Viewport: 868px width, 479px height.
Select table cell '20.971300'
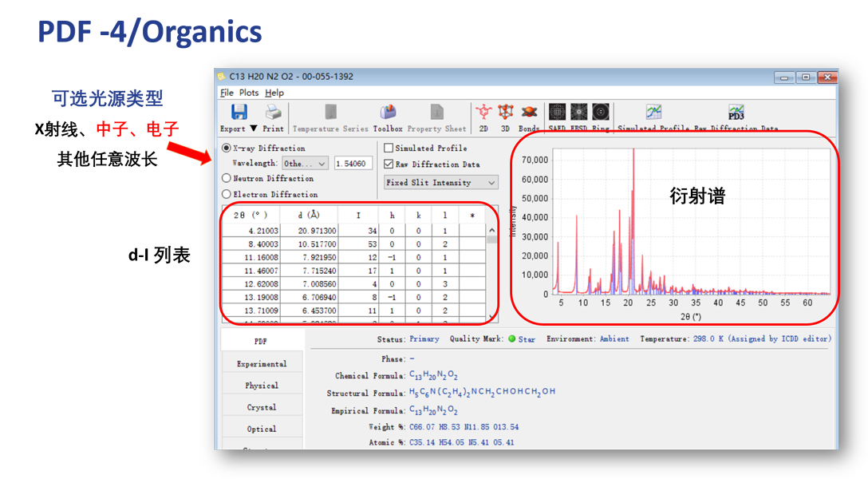tap(309, 231)
